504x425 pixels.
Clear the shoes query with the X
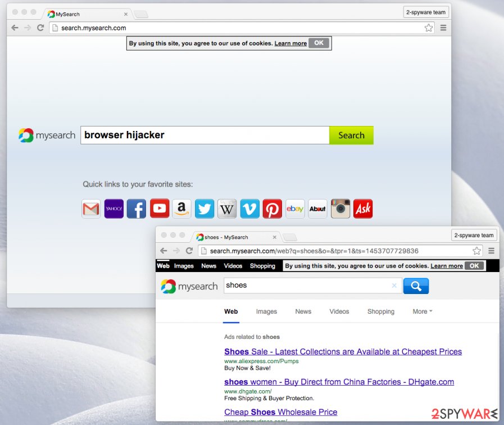point(394,286)
